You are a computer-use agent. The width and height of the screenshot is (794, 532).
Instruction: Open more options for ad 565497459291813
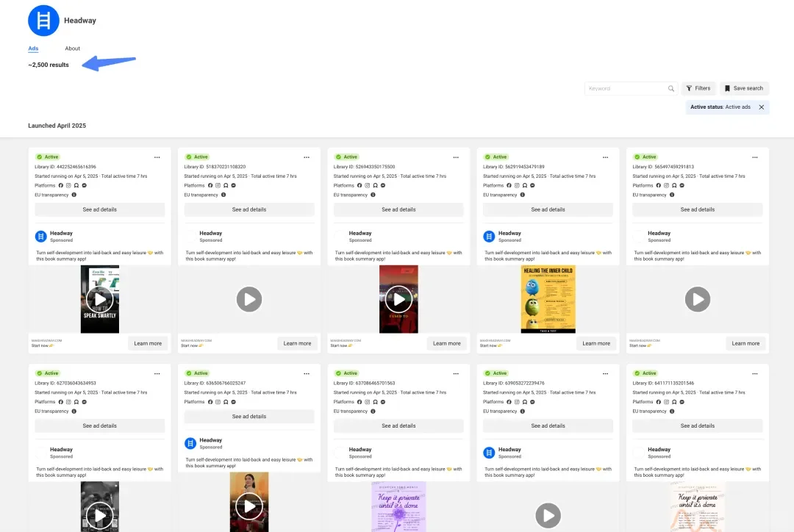[754, 157]
